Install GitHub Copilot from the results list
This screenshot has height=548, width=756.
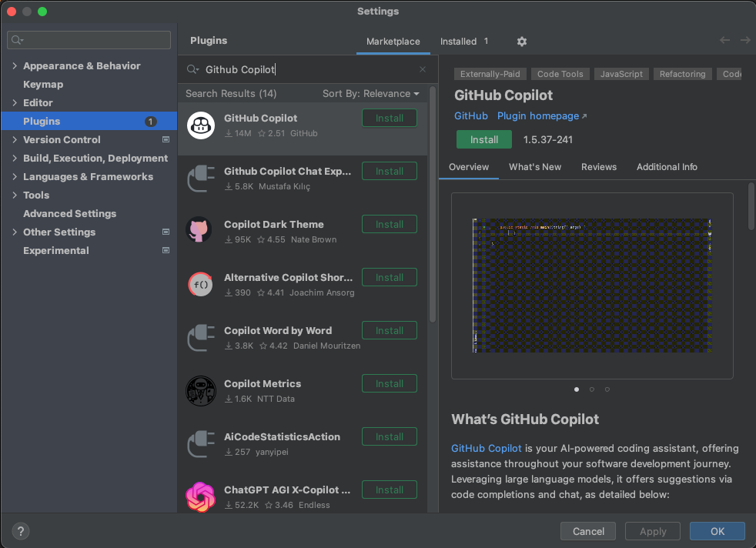coord(390,118)
